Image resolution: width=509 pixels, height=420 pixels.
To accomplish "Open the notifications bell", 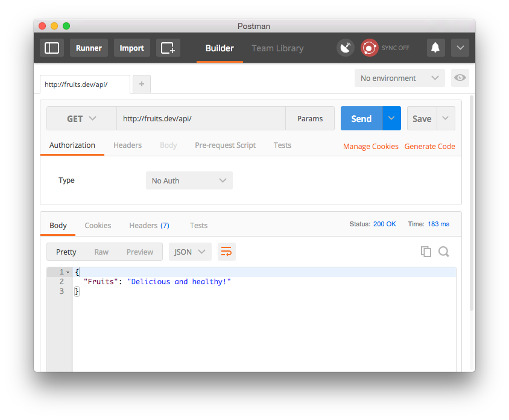I will (x=435, y=47).
